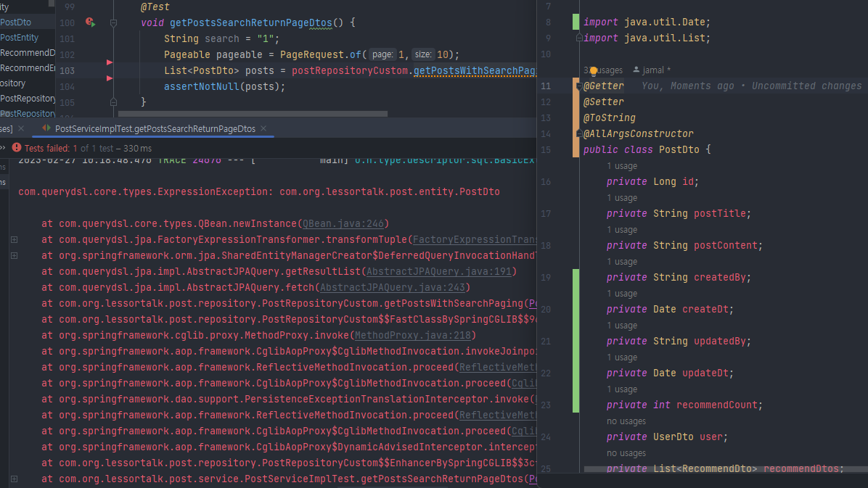Click the DynamicAdvisedInterceptor stack line

(288, 447)
